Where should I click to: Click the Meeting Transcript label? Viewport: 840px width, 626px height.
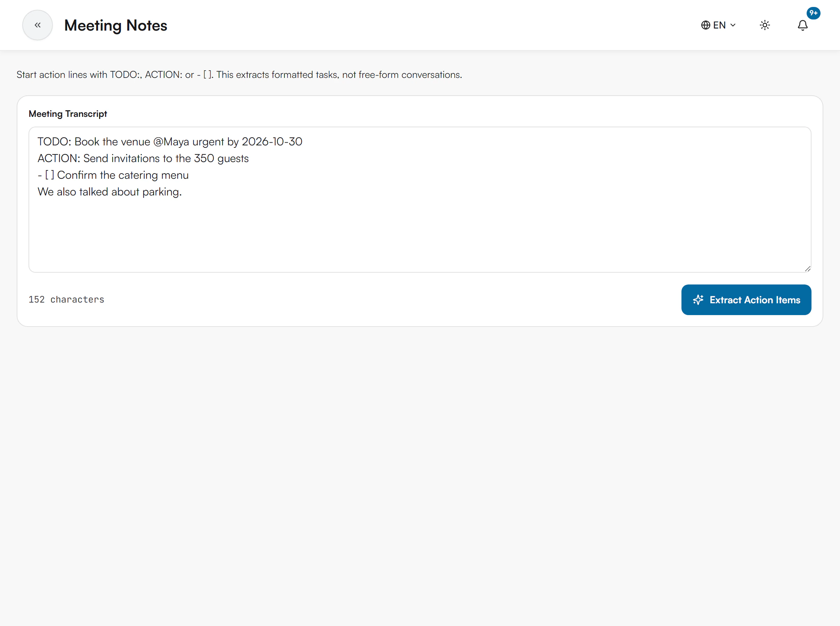pos(68,114)
